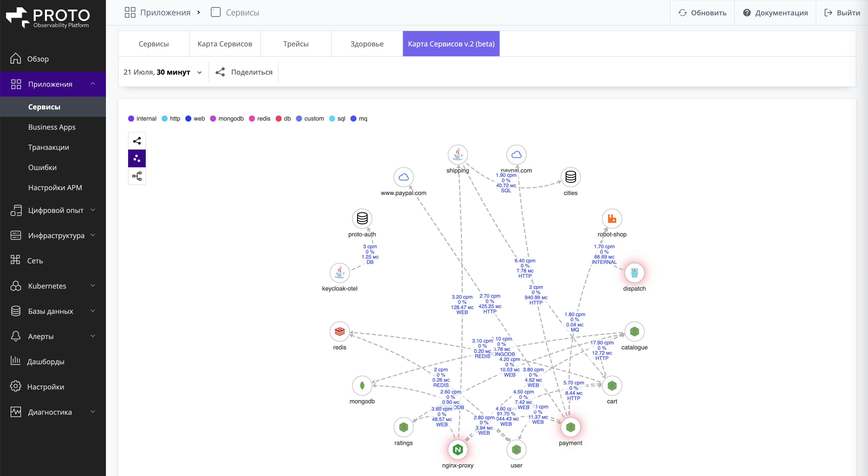868x476 pixels.
Task: Click the proto-auth database node
Action: [x=362, y=218]
